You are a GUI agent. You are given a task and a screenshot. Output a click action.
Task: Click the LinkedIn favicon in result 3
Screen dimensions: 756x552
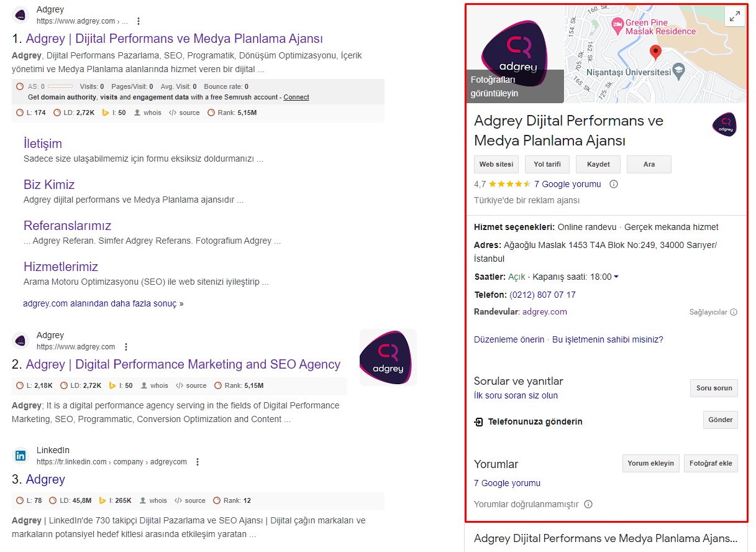20,456
